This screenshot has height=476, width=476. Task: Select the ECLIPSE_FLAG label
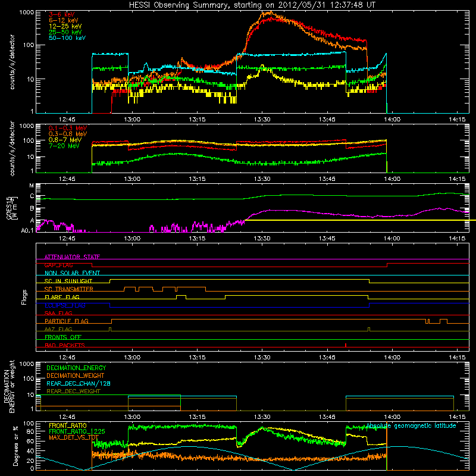click(65, 305)
